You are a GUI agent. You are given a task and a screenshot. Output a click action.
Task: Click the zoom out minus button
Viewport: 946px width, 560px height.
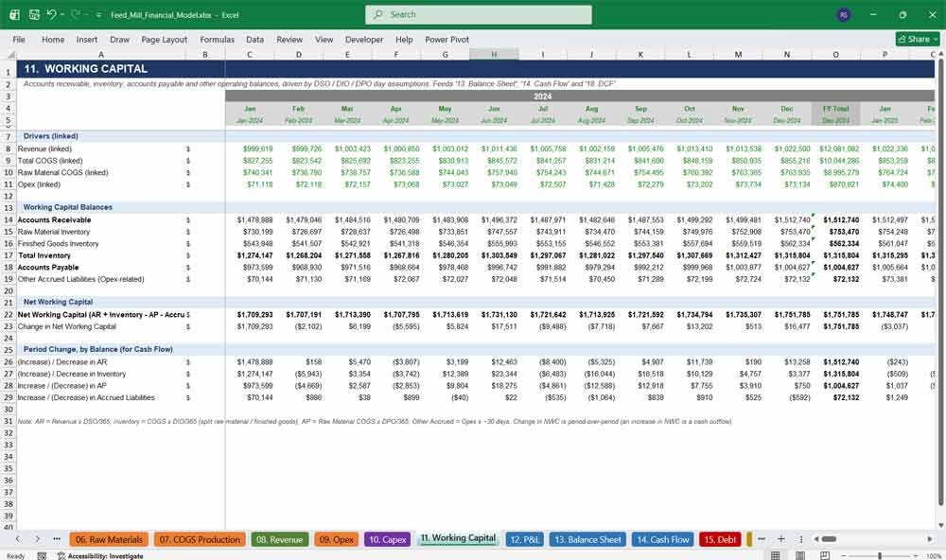click(x=844, y=556)
